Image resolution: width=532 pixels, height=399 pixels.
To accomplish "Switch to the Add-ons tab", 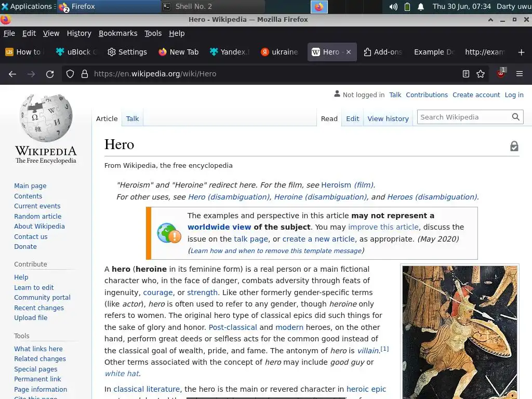I will [x=383, y=52].
